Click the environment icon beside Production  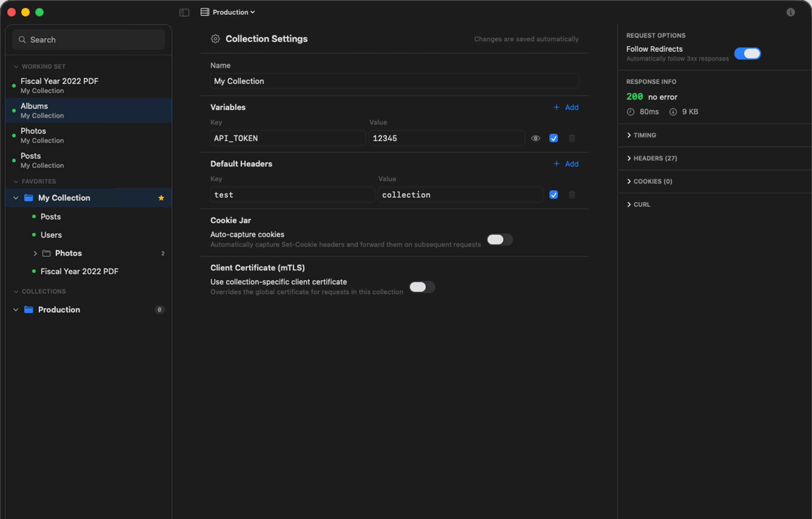click(x=205, y=12)
